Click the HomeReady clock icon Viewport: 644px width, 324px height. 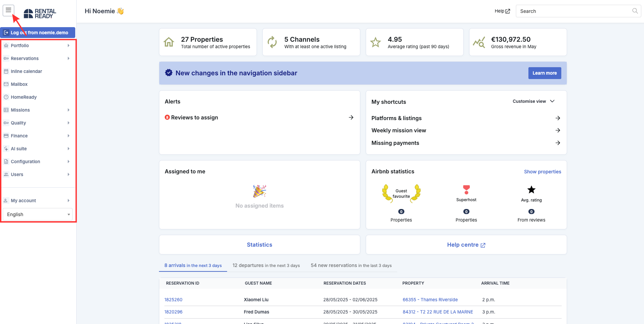tap(6, 97)
